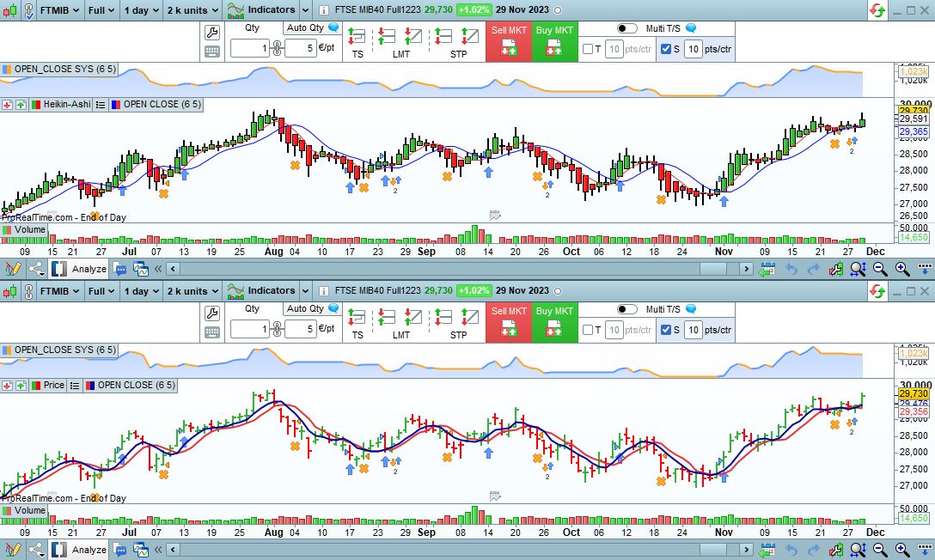
Task: Open wrench trading settings in Price chart window
Action: [x=212, y=313]
